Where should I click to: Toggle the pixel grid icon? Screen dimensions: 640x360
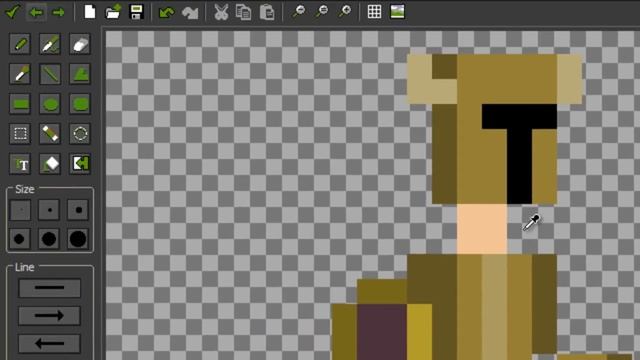click(x=374, y=11)
